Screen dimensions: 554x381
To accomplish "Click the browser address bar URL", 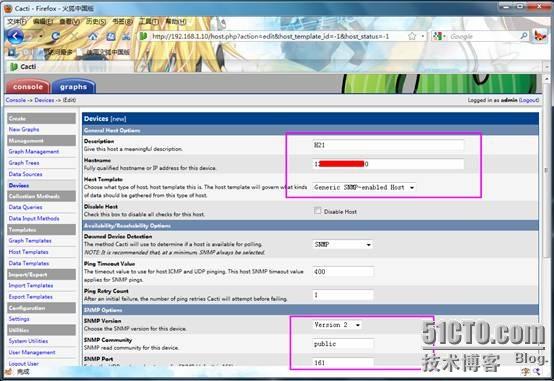I will coord(271,36).
